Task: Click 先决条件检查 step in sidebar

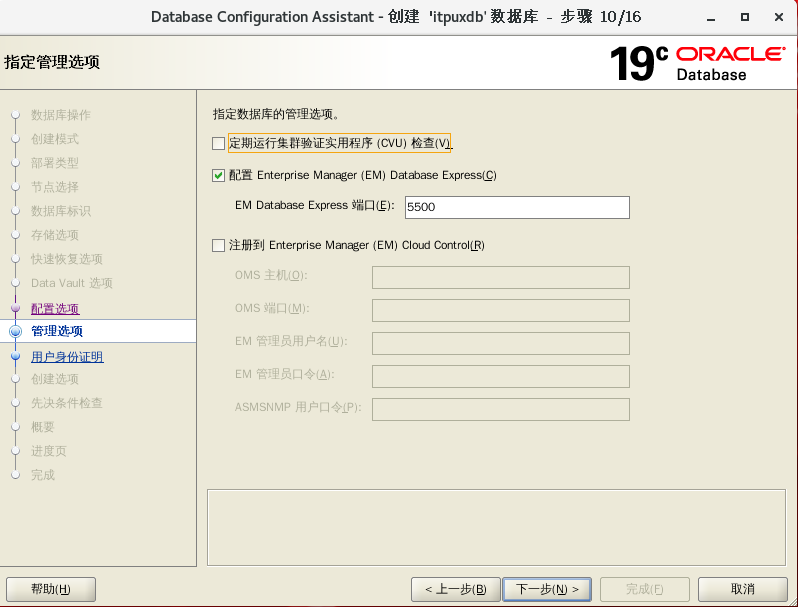Action: point(67,403)
